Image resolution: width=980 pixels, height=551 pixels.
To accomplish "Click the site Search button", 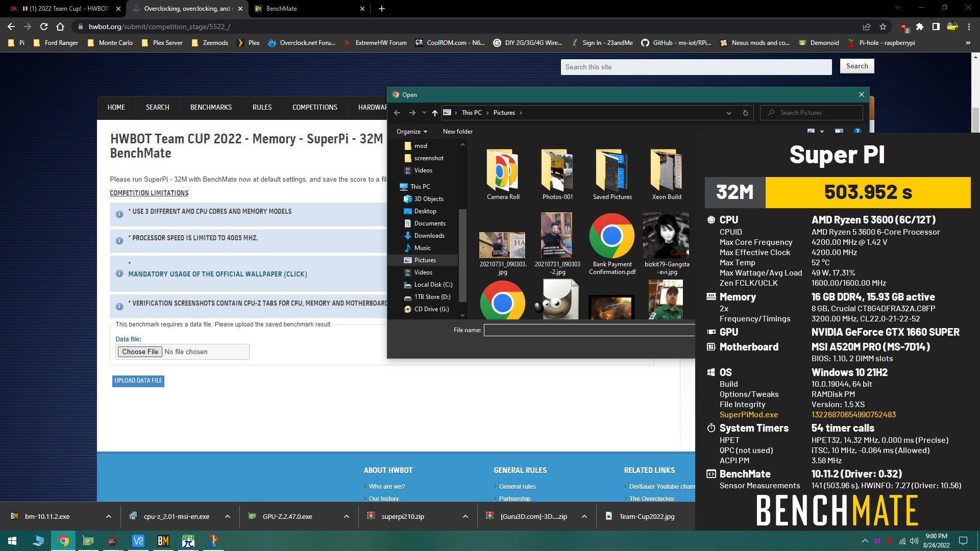I will [x=857, y=66].
